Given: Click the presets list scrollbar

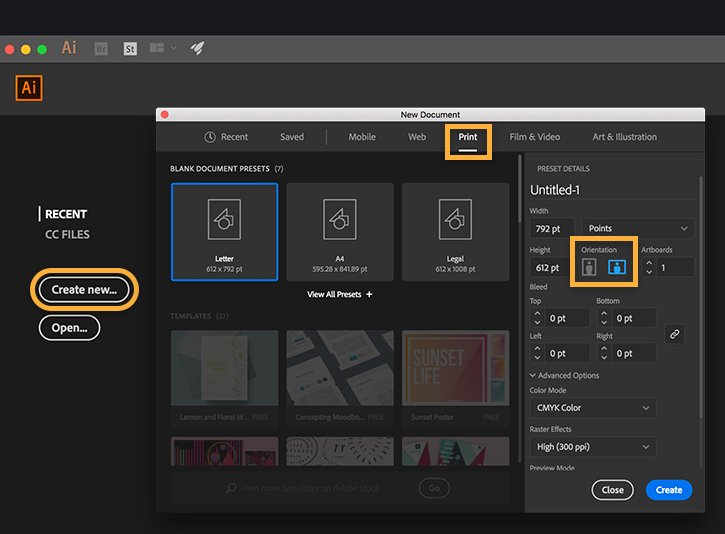Looking at the screenshot, I should pos(520,189).
